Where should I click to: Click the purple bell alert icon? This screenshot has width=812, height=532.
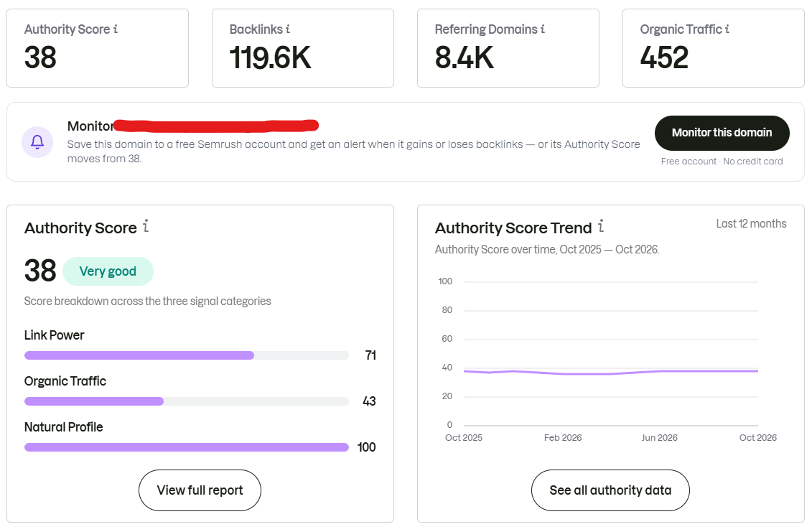click(37, 142)
